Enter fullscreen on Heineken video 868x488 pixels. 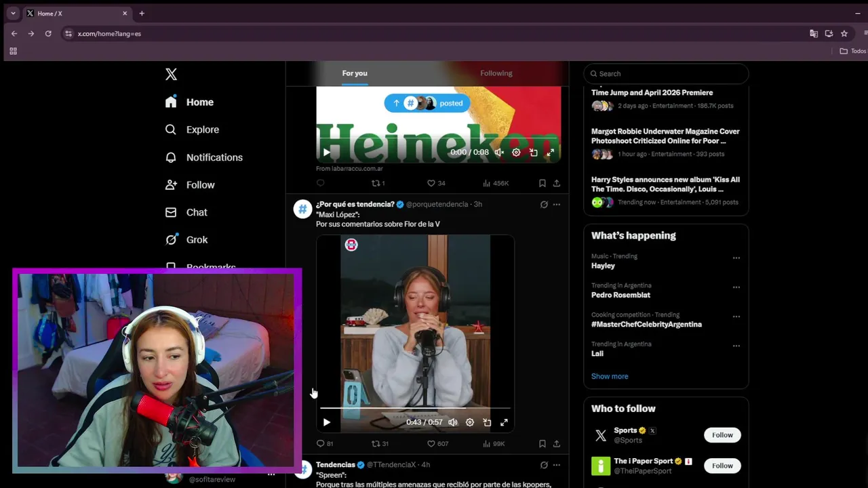(550, 152)
